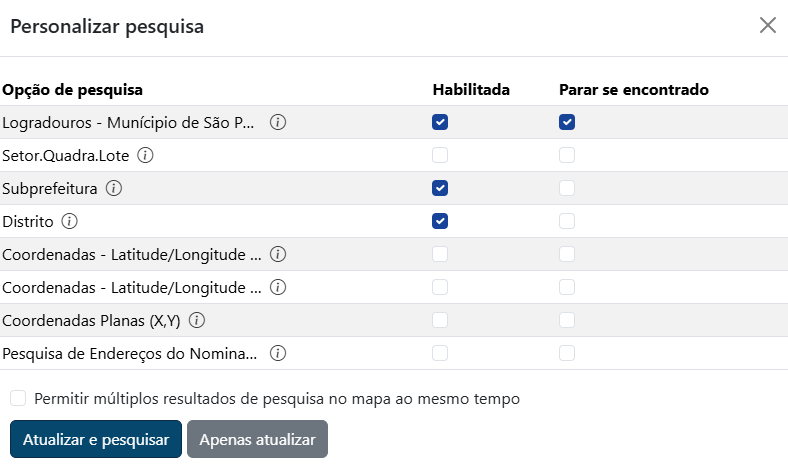Uncheck Parar se encontrado for Logradouros
This screenshot has width=788, height=466.
point(567,122)
